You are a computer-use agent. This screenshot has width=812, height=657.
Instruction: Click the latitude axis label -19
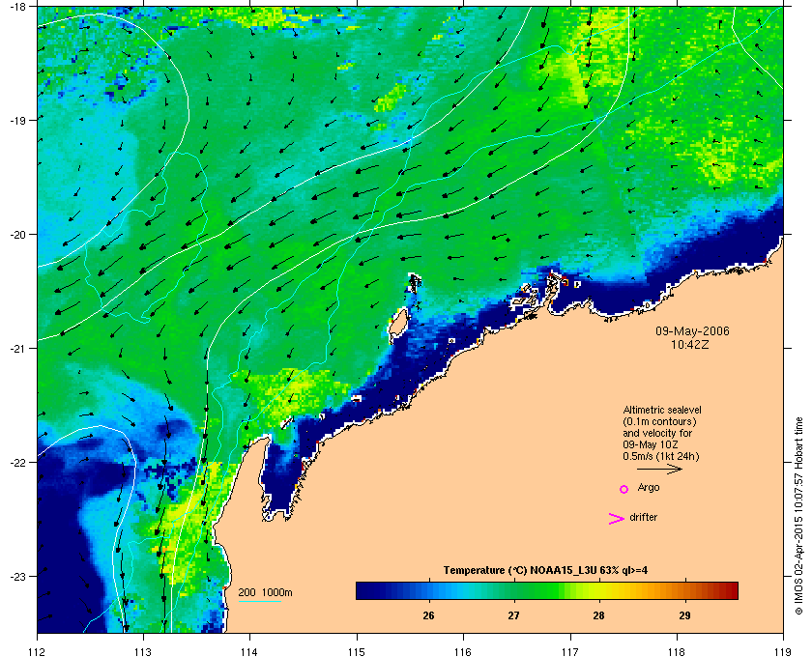[x=17, y=120]
